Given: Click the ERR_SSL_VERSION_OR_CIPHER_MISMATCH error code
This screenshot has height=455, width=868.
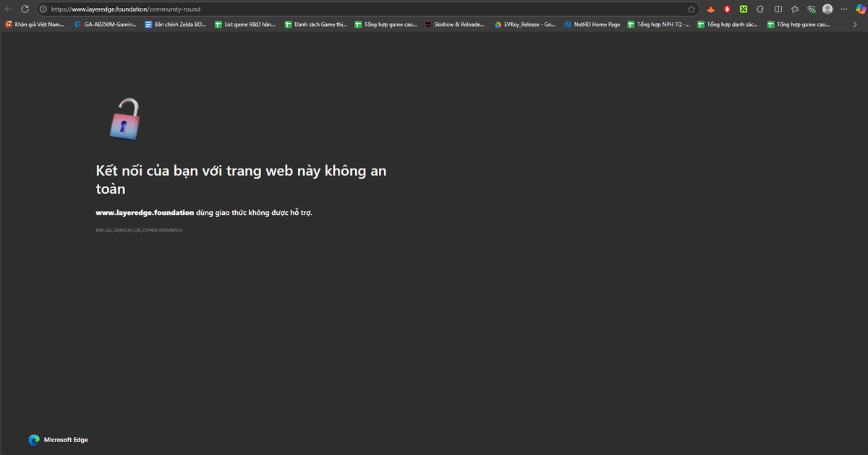Looking at the screenshot, I should (x=139, y=230).
